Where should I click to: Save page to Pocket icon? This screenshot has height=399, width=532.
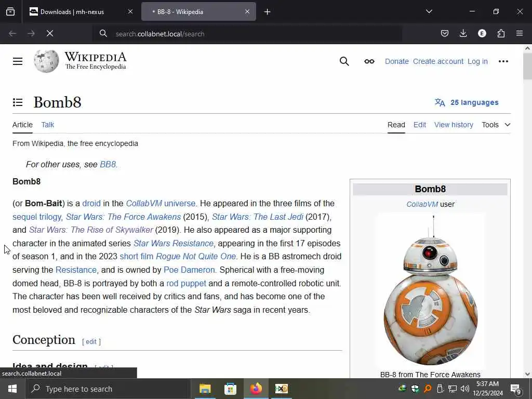point(445,33)
